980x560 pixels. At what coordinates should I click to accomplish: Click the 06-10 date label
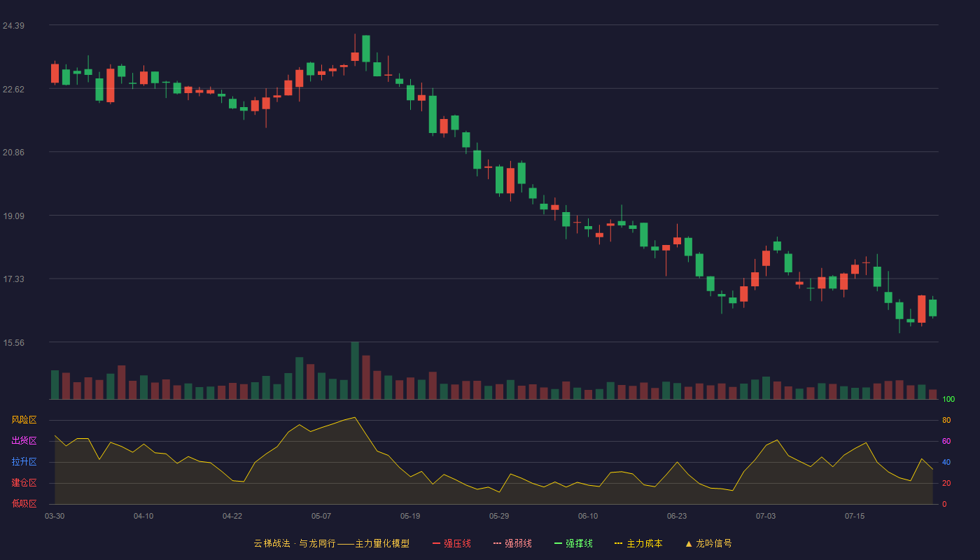coord(588,516)
